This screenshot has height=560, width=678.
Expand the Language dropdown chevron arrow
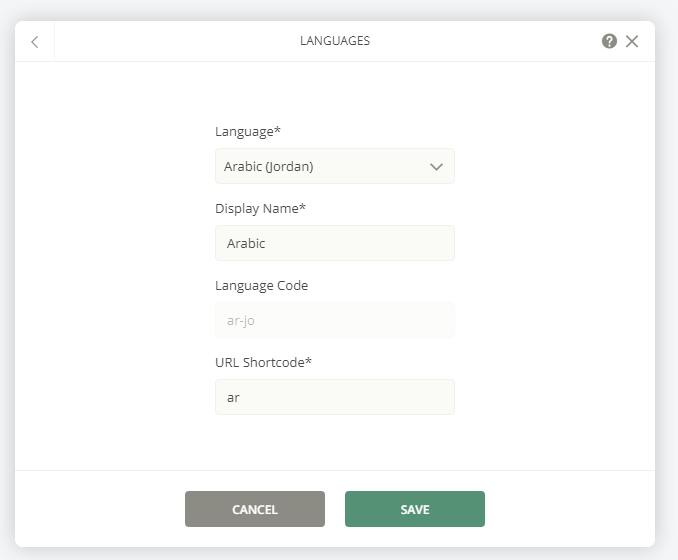436,166
